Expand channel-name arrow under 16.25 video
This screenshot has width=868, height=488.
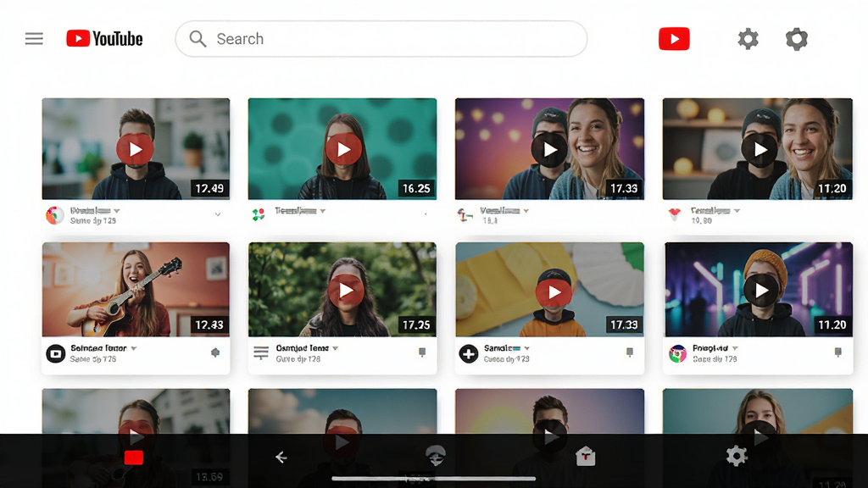323,211
